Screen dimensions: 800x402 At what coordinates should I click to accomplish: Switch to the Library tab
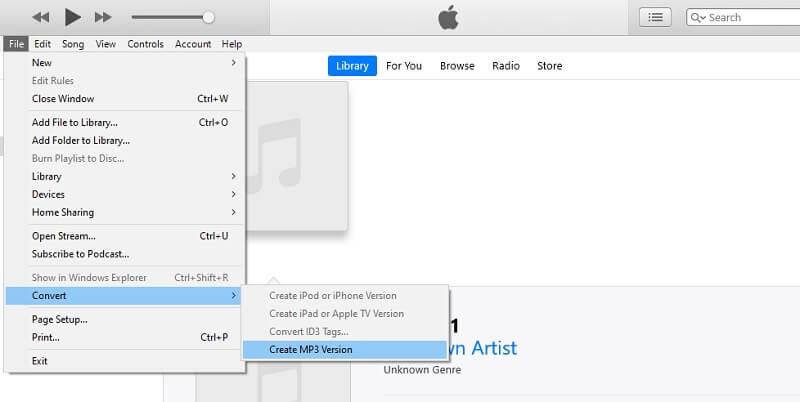click(x=352, y=66)
